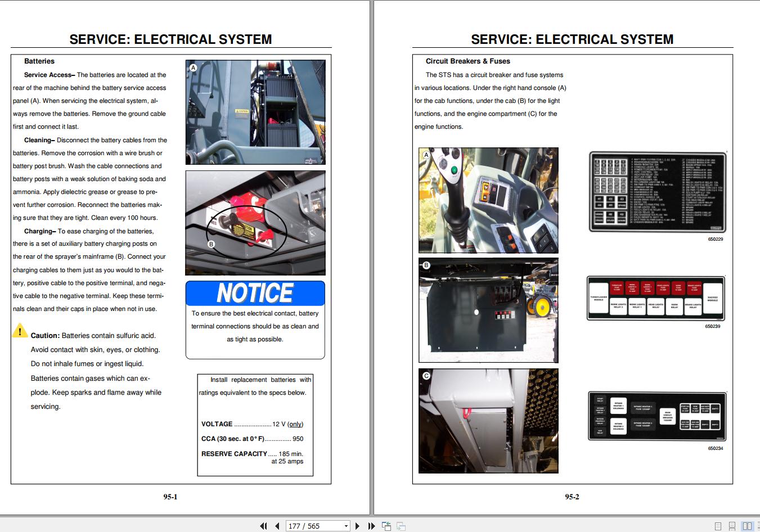Select continuous scrolling page view
The width and height of the screenshot is (760, 532).
pos(732,526)
